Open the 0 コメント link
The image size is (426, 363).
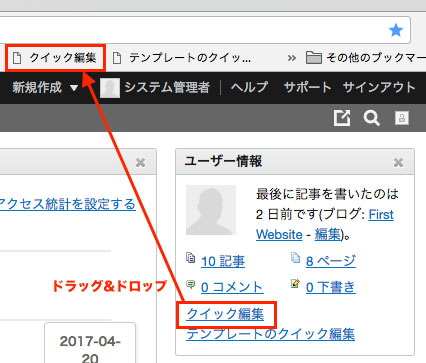[232, 287]
